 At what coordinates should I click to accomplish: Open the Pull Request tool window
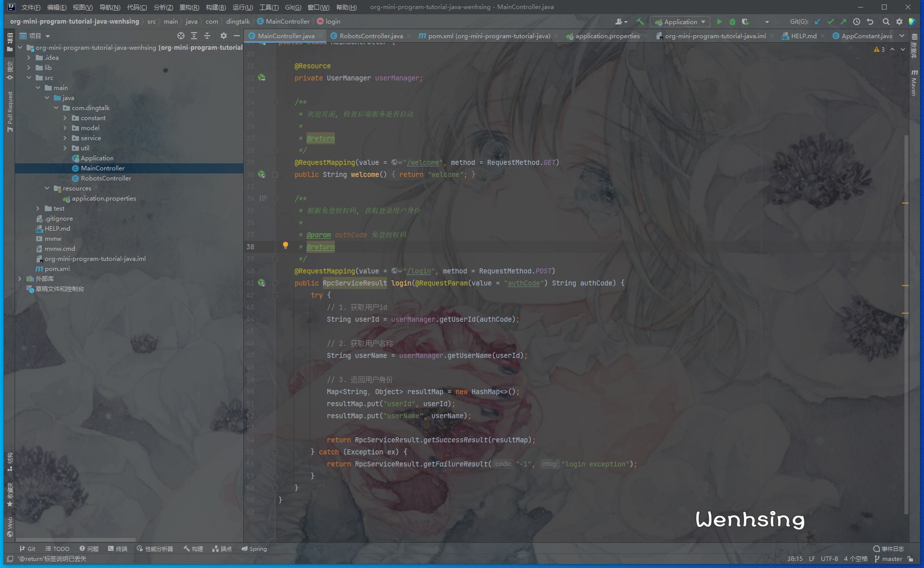click(10, 112)
